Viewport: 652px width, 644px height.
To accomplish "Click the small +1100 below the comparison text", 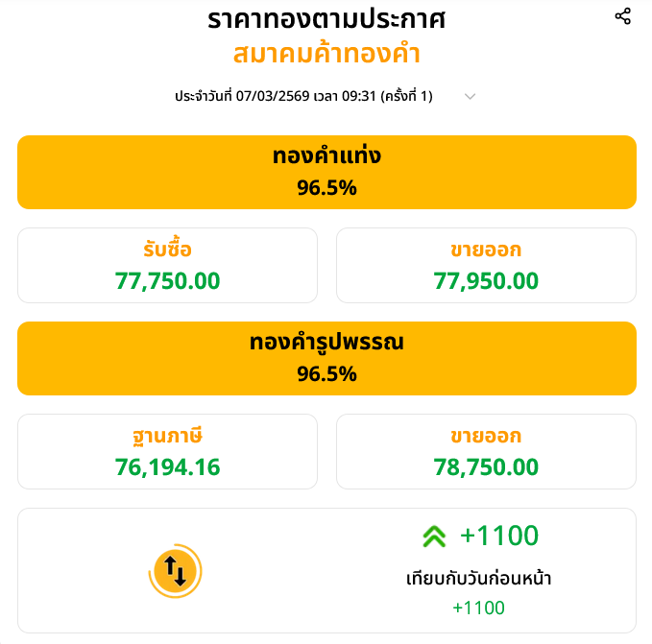I will pyautogui.click(x=478, y=608).
